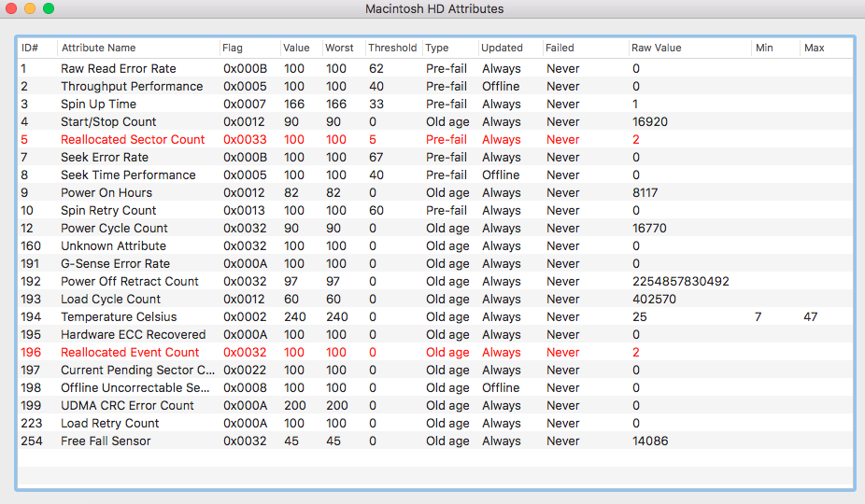Select the Start/Stop Count attribute

pos(436,121)
